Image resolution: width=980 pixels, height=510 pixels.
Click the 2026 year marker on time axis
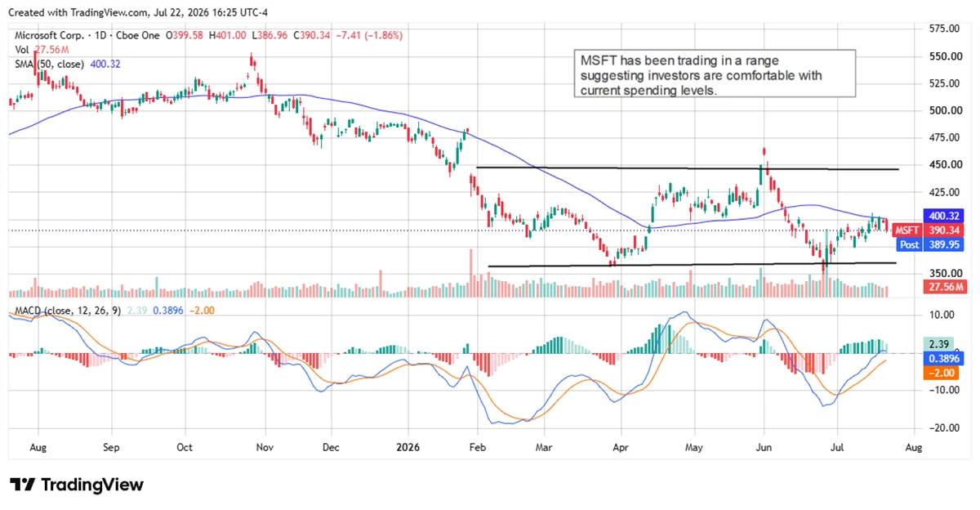[406, 448]
